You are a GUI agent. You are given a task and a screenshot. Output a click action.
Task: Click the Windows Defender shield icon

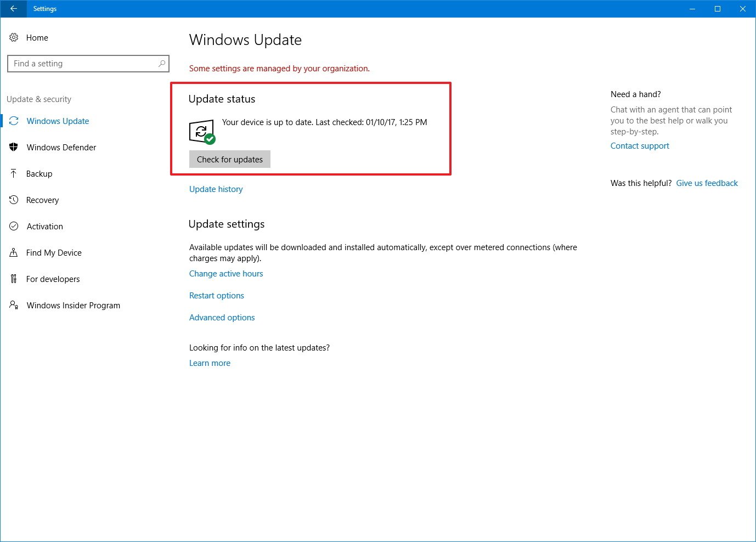[x=14, y=147]
